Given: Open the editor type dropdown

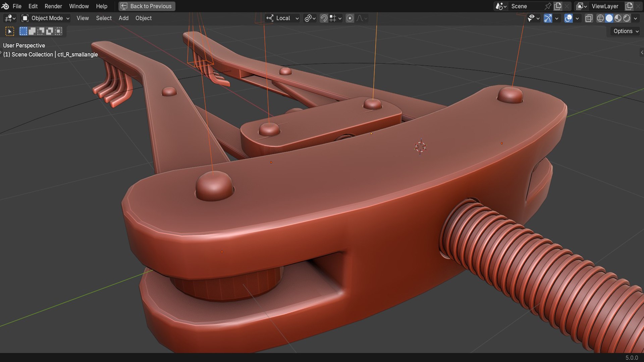Looking at the screenshot, I should click(10, 18).
